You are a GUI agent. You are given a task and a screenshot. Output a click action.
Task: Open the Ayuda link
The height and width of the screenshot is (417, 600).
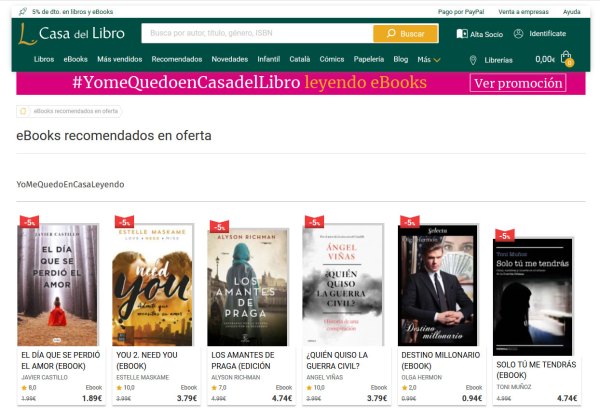571,12
